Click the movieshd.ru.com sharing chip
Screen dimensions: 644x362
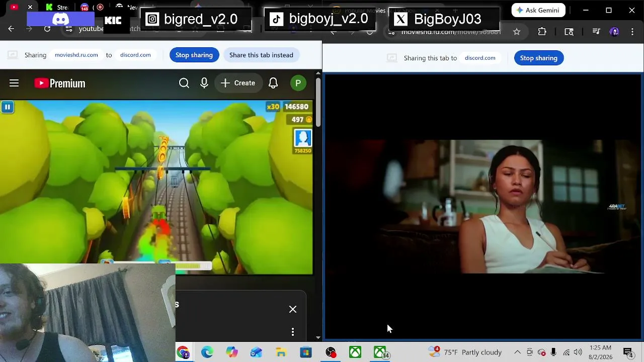[76, 55]
